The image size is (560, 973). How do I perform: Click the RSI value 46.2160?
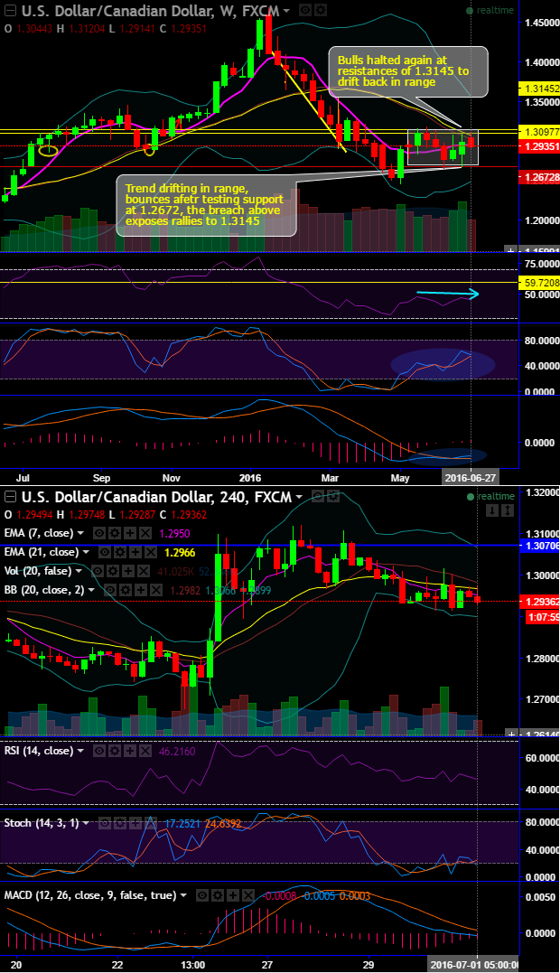[177, 751]
